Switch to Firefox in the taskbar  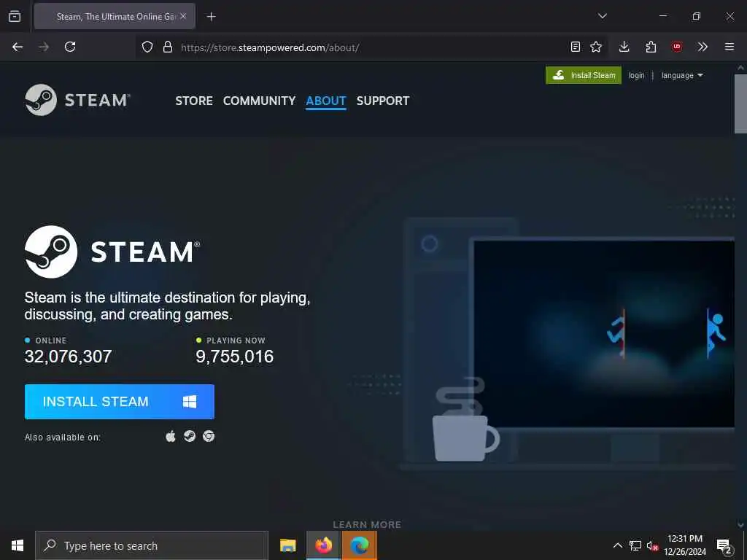(323, 545)
